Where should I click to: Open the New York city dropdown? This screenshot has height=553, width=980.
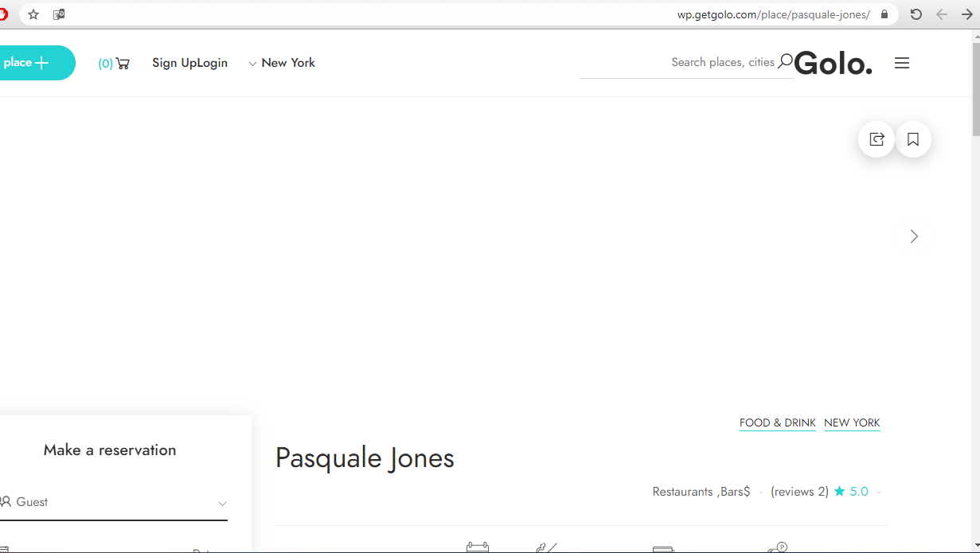[x=282, y=63]
